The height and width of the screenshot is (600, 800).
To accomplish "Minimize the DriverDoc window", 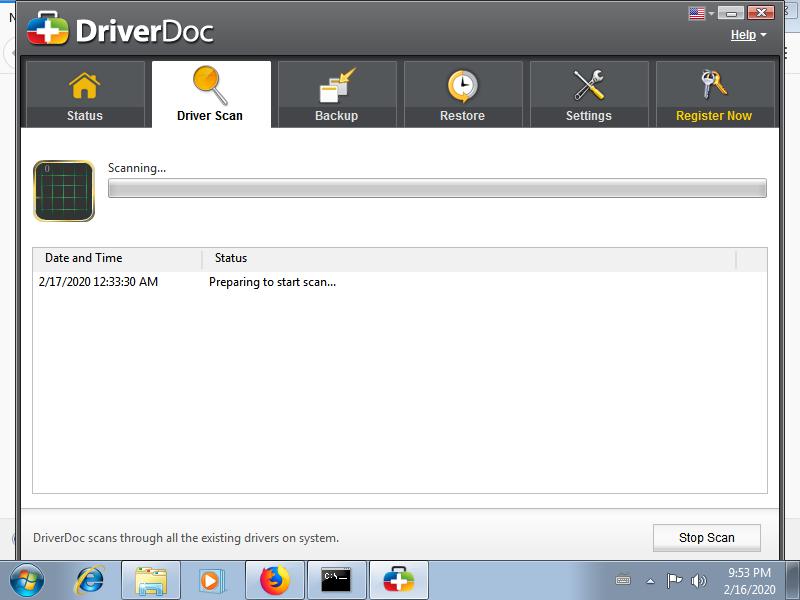I will click(x=731, y=13).
